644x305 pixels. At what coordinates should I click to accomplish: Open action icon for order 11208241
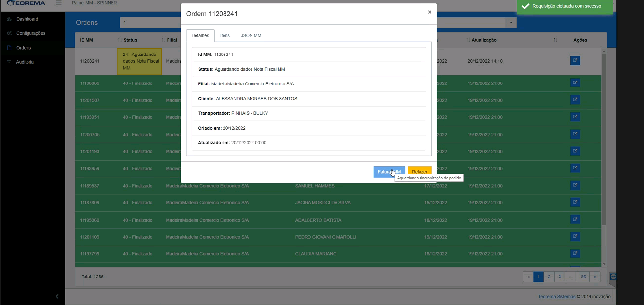pyautogui.click(x=575, y=61)
